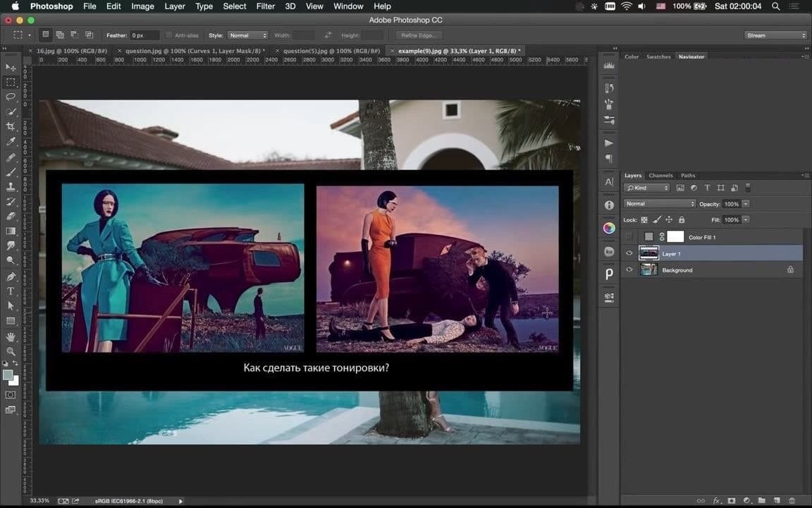Image resolution: width=812 pixels, height=508 pixels.
Task: Open the Paragraph panel icon
Action: 609,159
